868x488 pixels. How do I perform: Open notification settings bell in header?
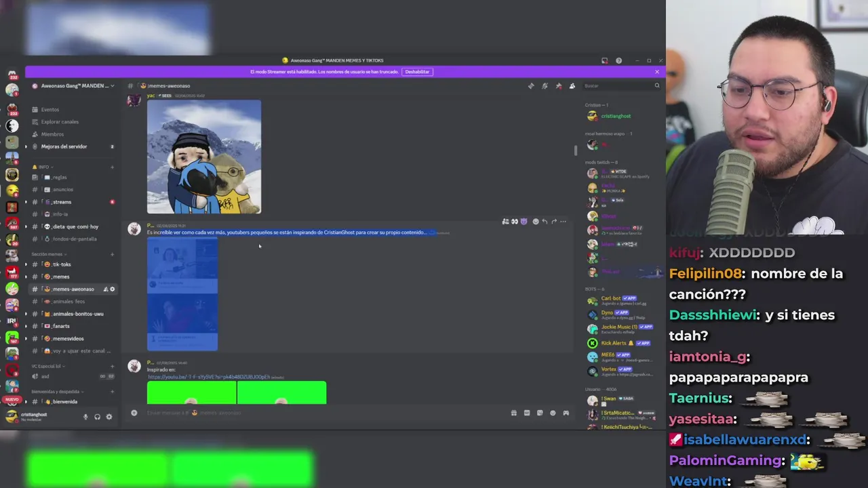(545, 86)
